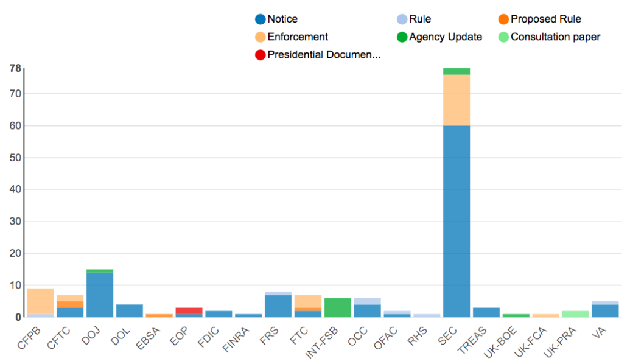Click the FINRA axis label
The image size is (630, 364).
[236, 340]
